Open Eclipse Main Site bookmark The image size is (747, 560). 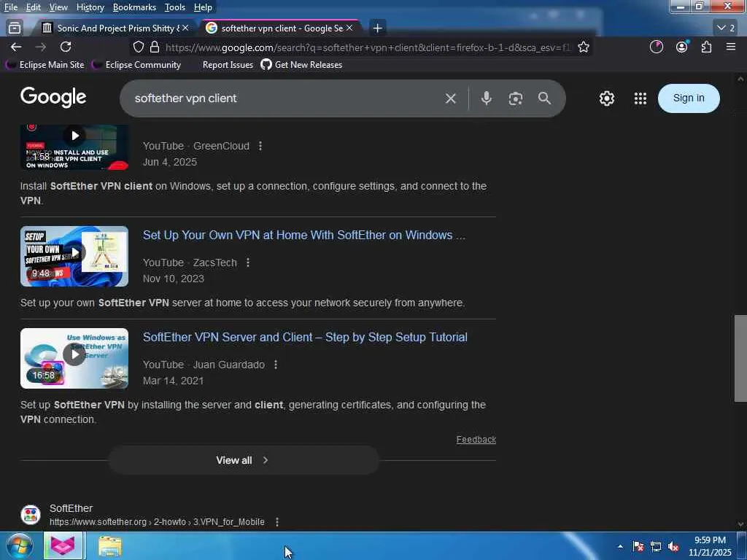[x=46, y=65]
